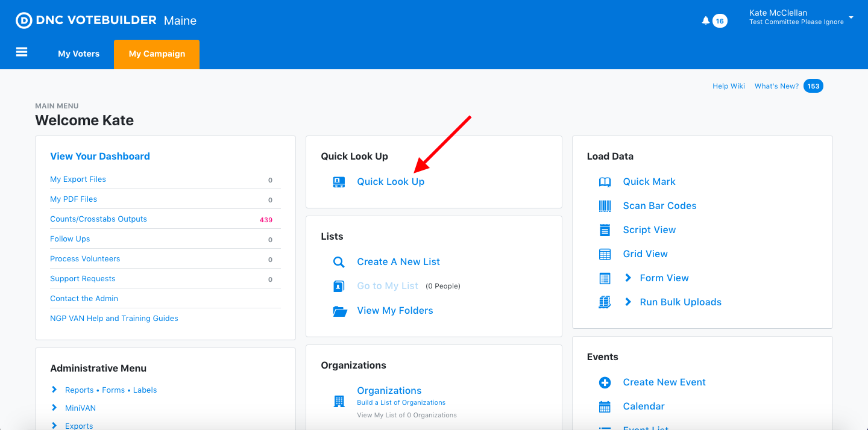This screenshot has width=868, height=430.
Task: Click the table grid icon beside Grid View
Action: (605, 254)
